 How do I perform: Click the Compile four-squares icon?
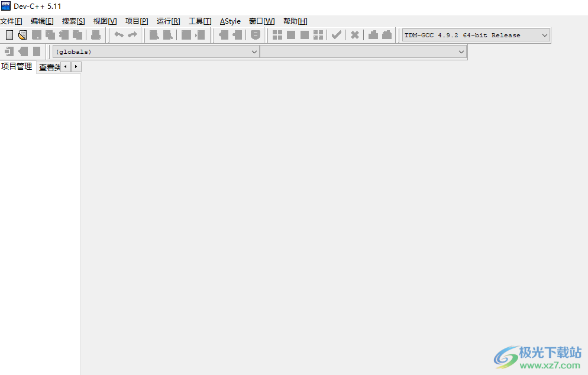[x=277, y=35]
